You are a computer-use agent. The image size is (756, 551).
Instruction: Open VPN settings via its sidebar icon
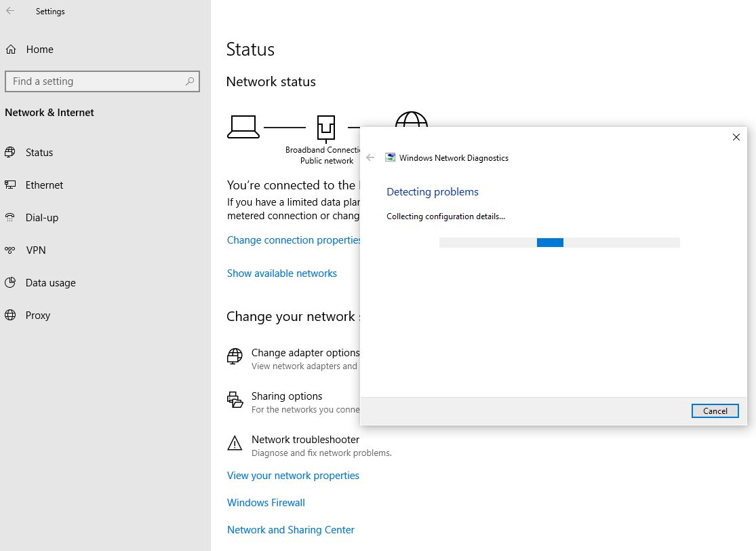coord(12,250)
